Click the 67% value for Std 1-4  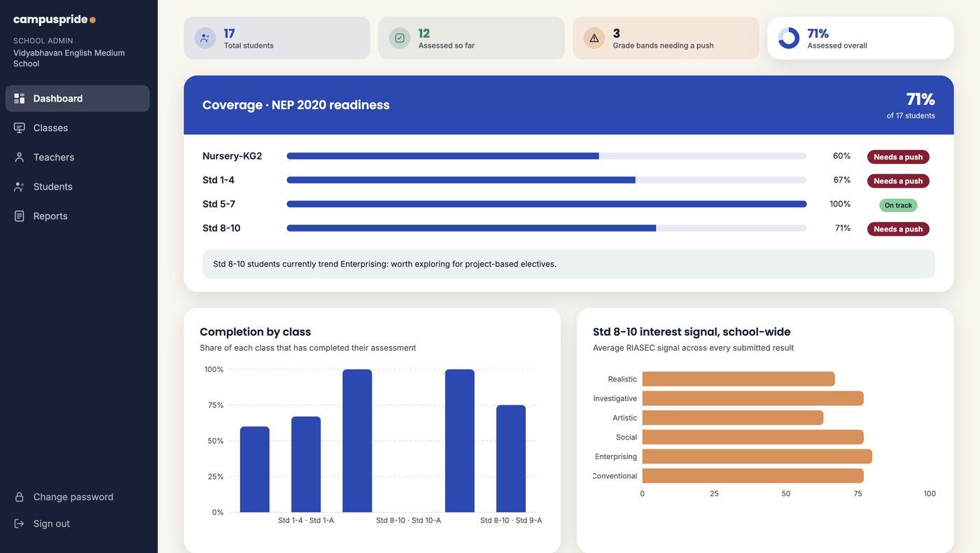842,180
